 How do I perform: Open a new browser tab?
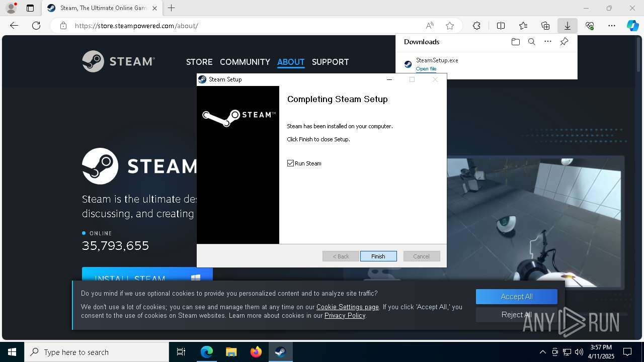pos(172,8)
